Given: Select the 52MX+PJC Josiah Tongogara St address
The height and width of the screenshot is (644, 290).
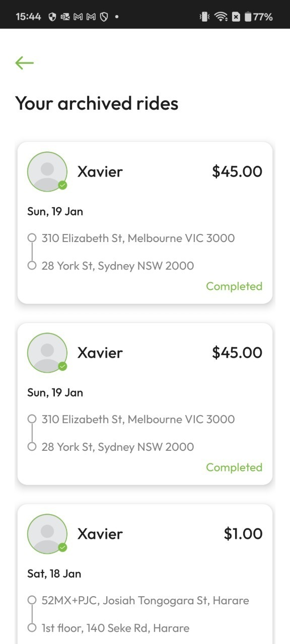Looking at the screenshot, I should click(x=145, y=600).
